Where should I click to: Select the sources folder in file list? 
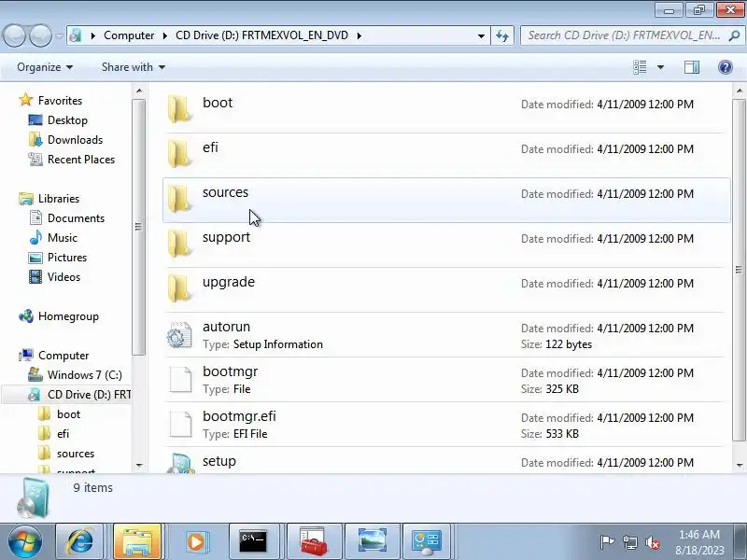446,200
